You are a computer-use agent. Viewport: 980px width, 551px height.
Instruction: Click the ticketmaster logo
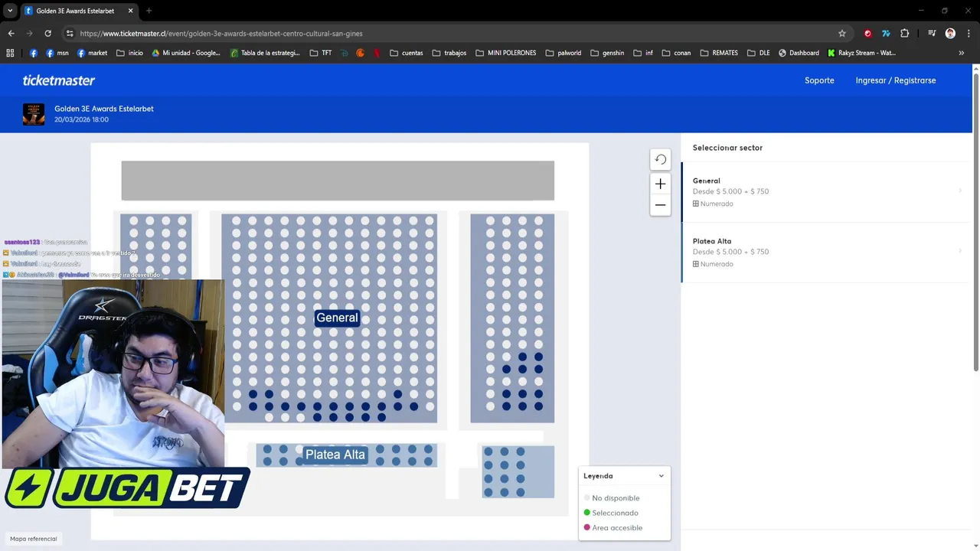[x=59, y=80]
